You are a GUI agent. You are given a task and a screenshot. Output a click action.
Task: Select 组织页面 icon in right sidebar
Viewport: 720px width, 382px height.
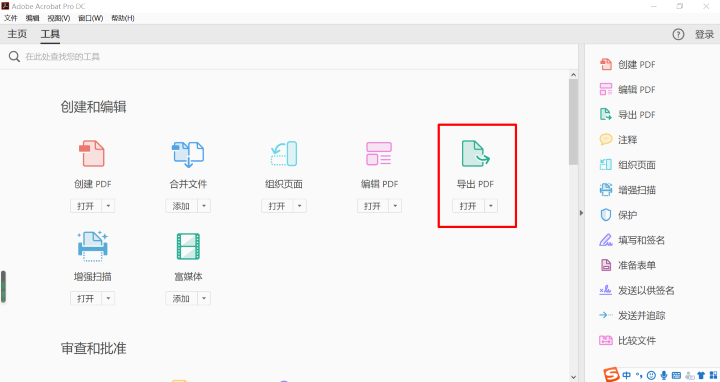606,164
